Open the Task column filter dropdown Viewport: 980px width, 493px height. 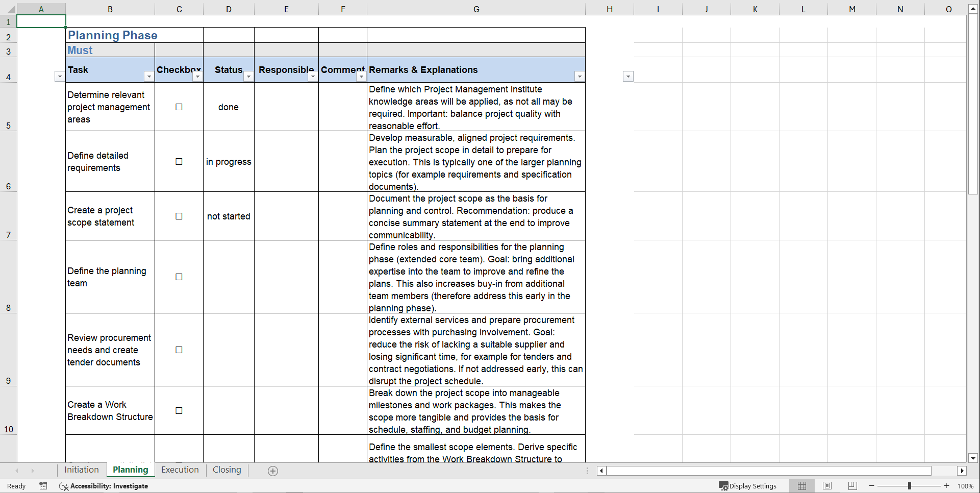coord(149,76)
